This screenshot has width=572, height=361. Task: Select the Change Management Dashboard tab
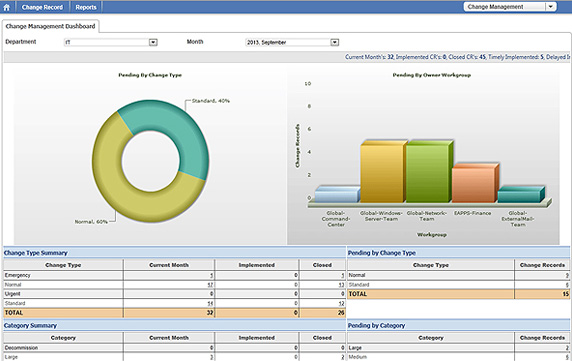pos(50,26)
